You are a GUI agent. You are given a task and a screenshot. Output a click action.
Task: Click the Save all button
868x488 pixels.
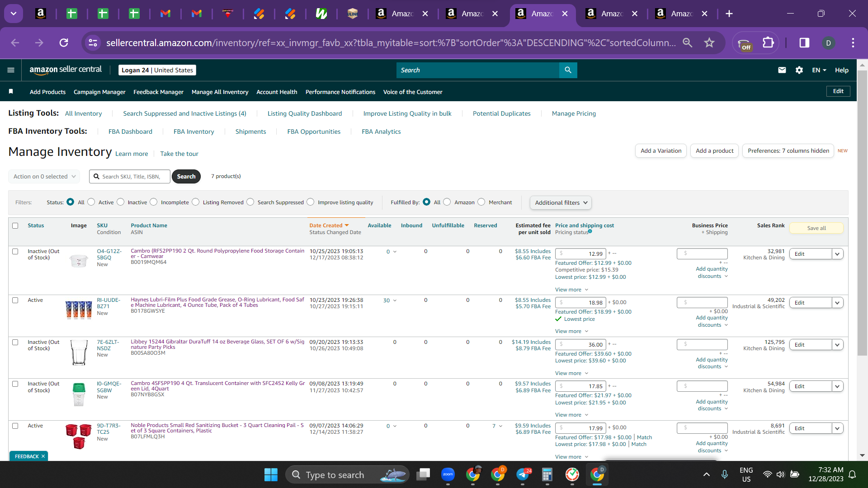pyautogui.click(x=816, y=228)
